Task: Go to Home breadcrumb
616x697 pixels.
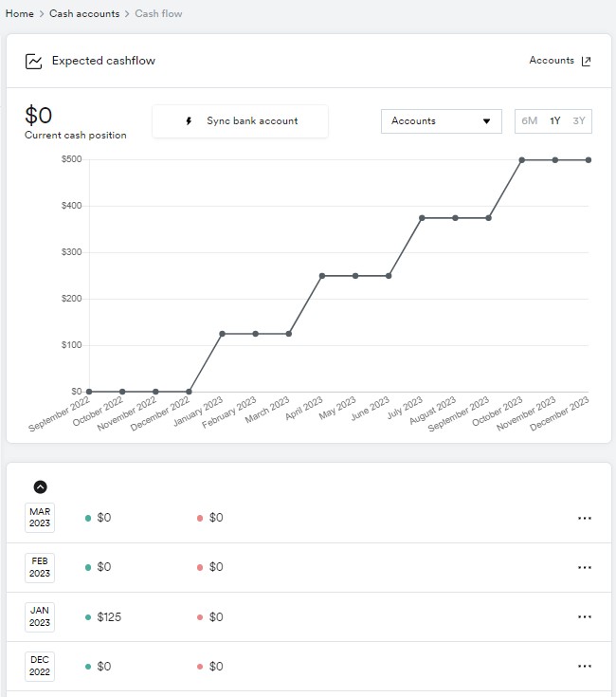Action: (20, 14)
